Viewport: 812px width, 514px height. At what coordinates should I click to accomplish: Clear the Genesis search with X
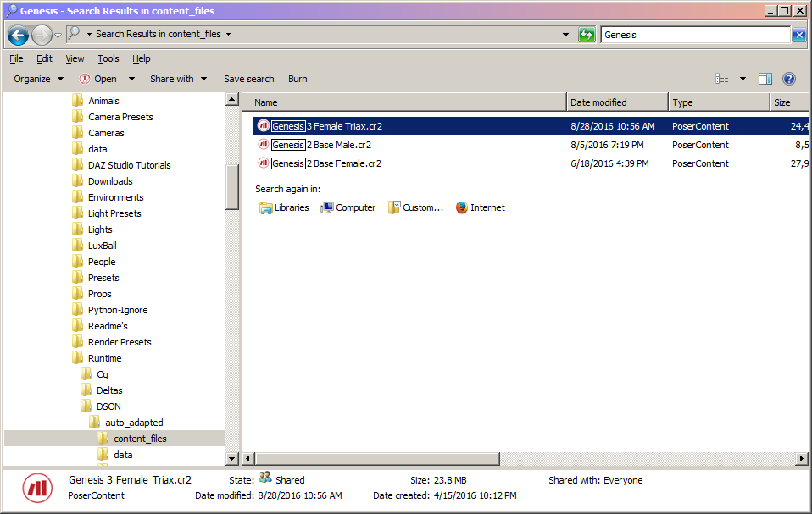tap(799, 35)
